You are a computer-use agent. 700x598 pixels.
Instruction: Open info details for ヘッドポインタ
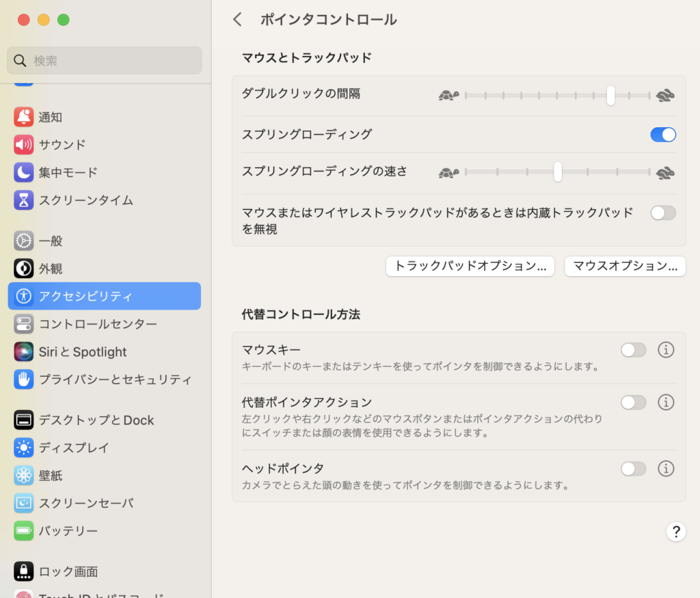(666, 469)
